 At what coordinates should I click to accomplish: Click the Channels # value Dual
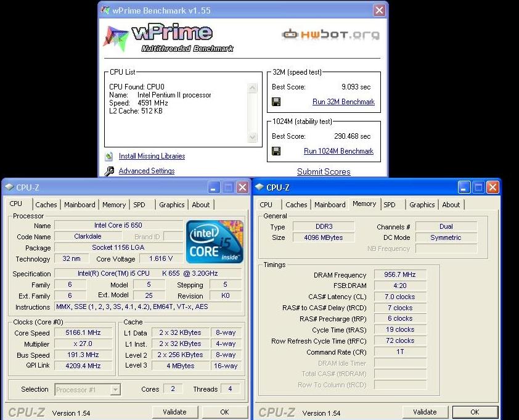(446, 226)
